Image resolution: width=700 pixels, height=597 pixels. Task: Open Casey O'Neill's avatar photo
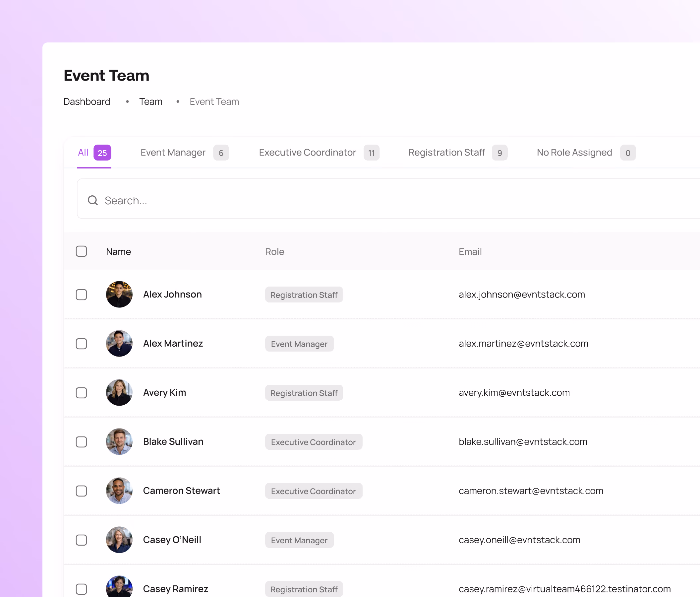click(x=119, y=540)
